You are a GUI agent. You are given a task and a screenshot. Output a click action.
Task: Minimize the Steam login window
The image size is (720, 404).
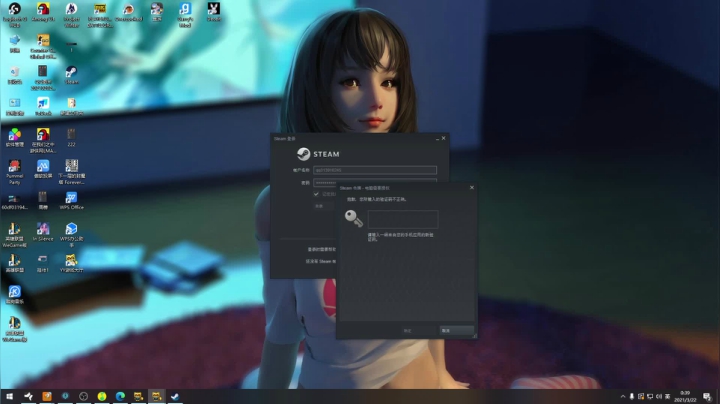click(437, 139)
